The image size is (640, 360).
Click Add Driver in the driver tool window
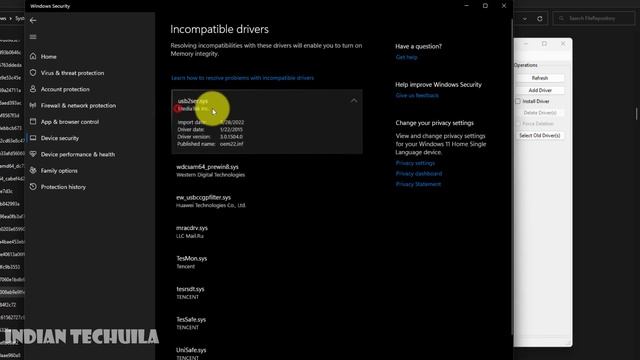540,90
